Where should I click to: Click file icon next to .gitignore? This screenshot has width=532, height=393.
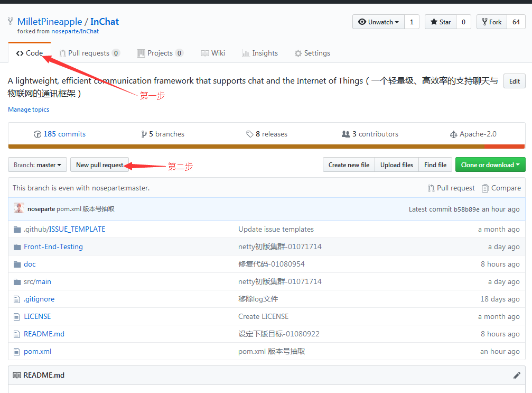pyautogui.click(x=16, y=299)
